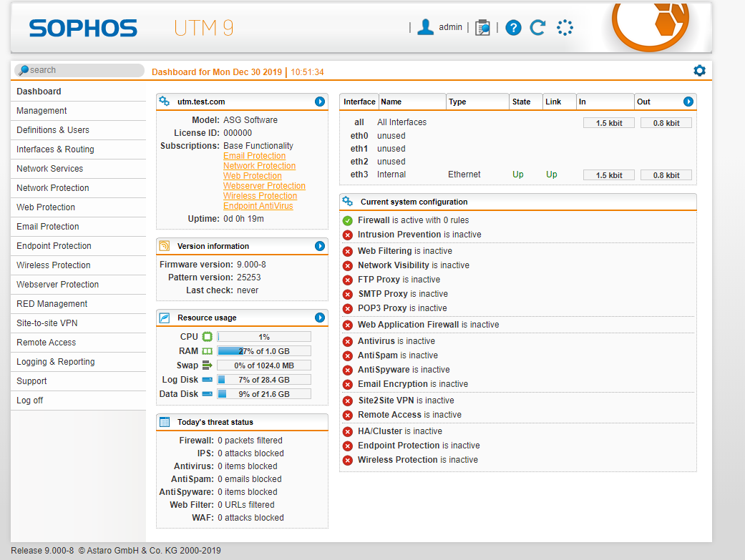This screenshot has width=745, height=560.
Task: Reload the page with refresh icon
Action: [538, 28]
